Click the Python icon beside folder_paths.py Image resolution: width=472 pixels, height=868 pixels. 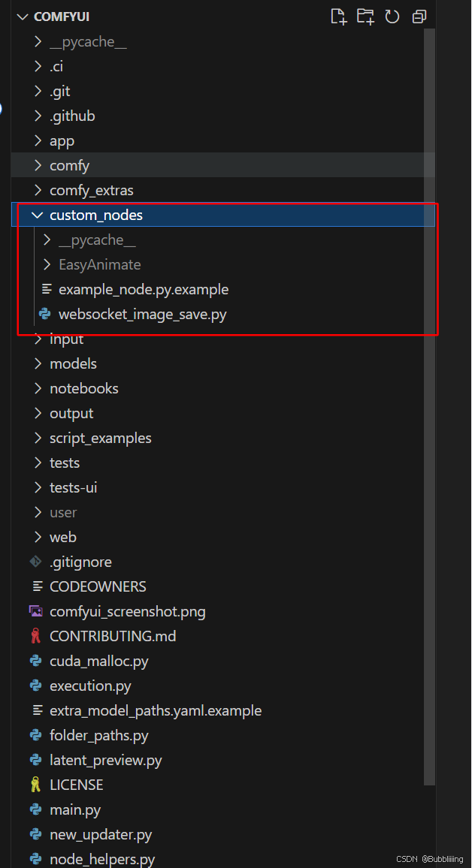[x=35, y=735]
